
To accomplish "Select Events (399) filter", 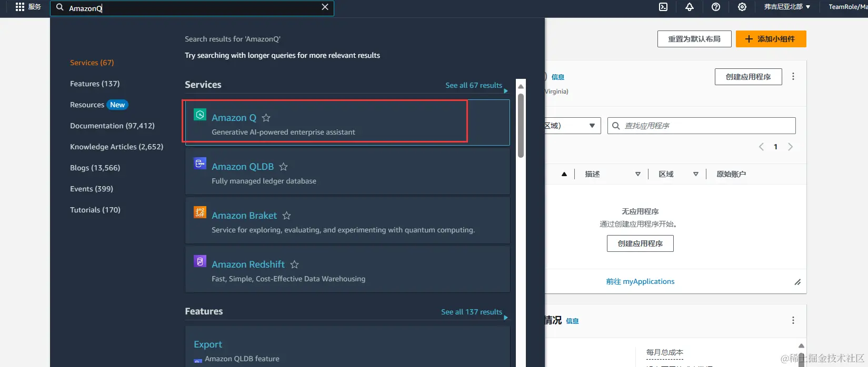I will 92,189.
